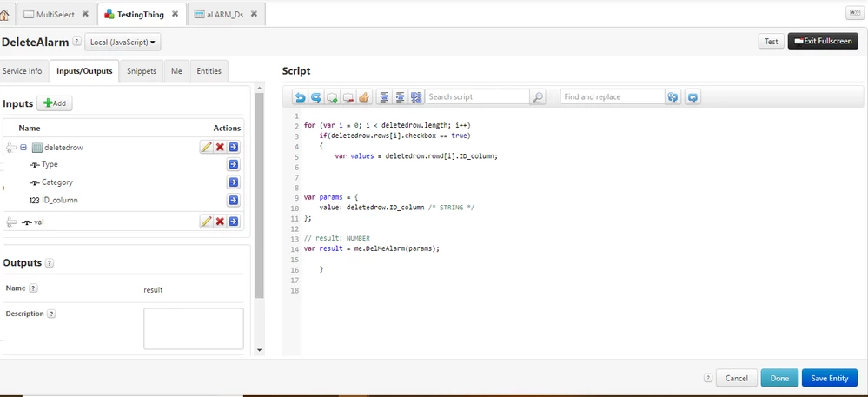
Task: Click the scroll down arrow of inputs panel
Action: point(260,350)
